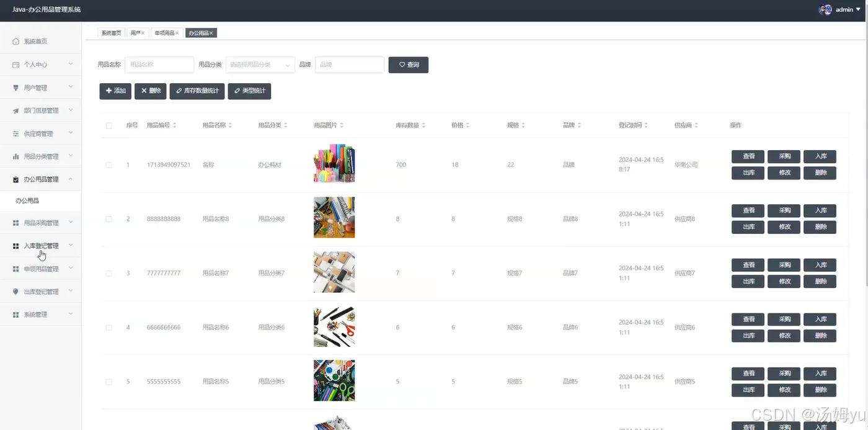The width and height of the screenshot is (868, 430).
Task: Close the 办公用品 tab via its x
Action: (x=211, y=33)
